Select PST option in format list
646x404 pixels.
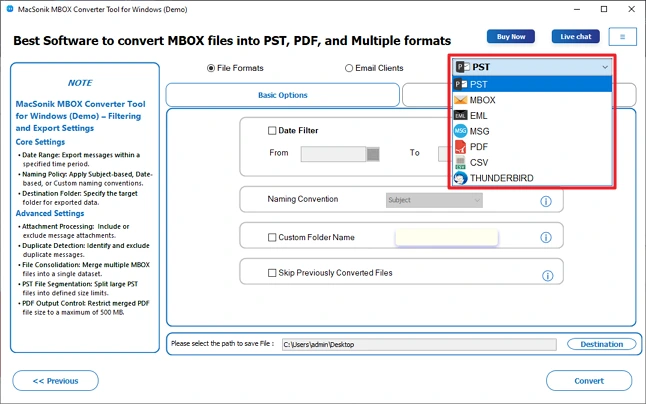pyautogui.click(x=532, y=84)
